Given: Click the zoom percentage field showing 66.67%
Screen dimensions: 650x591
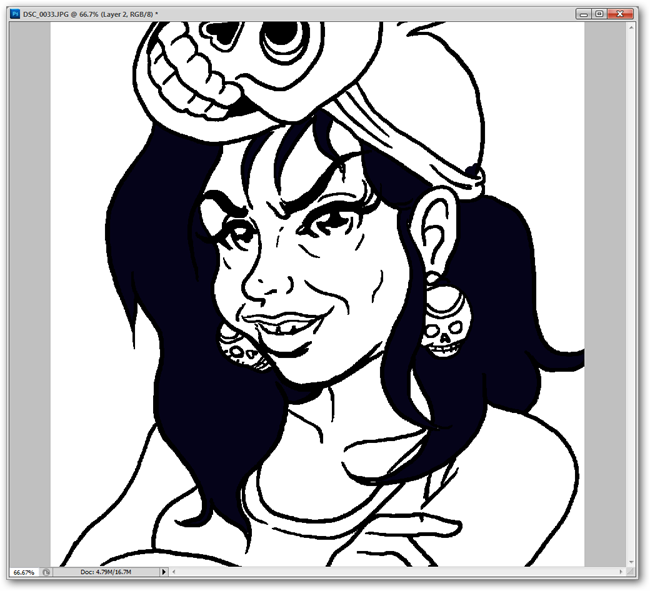Looking at the screenshot, I should pyautogui.click(x=24, y=572).
